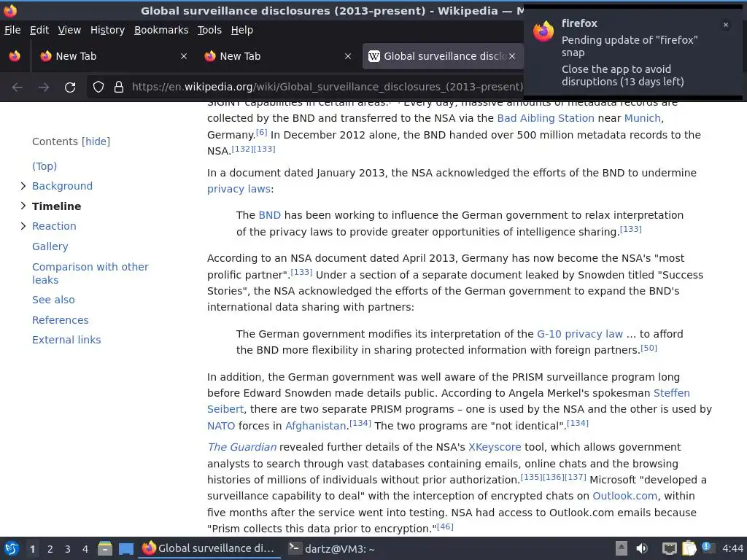
Task: Open the Help menu
Action: [242, 30]
